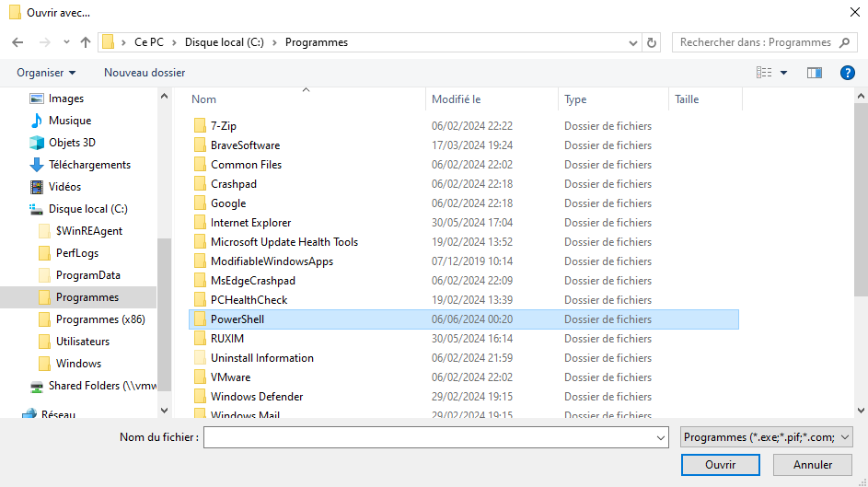Open the Organiser menu

click(x=46, y=73)
